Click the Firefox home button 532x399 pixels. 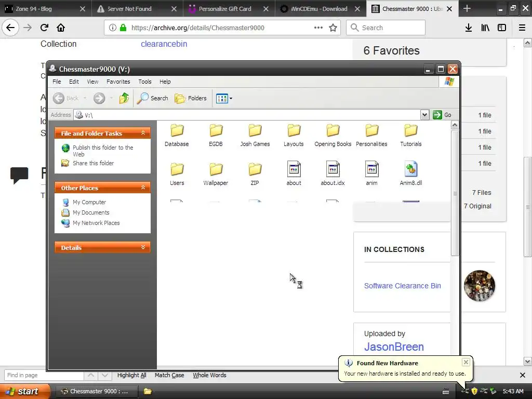(61, 28)
